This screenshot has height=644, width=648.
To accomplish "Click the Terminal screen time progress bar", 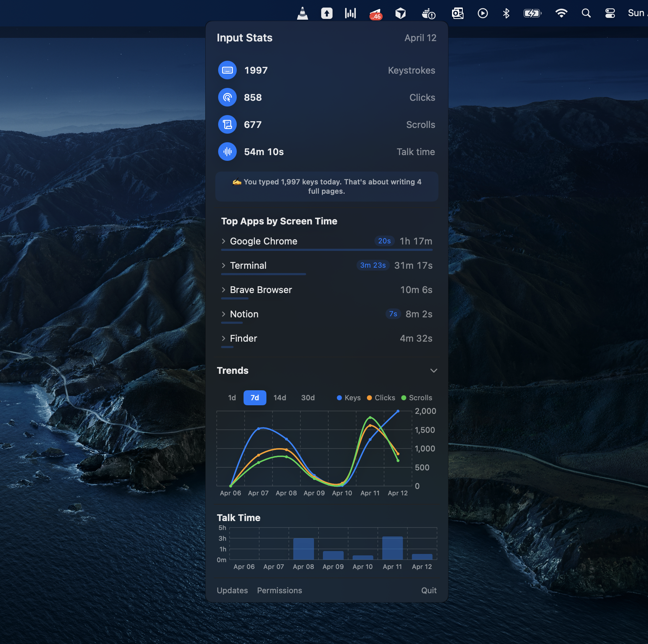I will (263, 274).
